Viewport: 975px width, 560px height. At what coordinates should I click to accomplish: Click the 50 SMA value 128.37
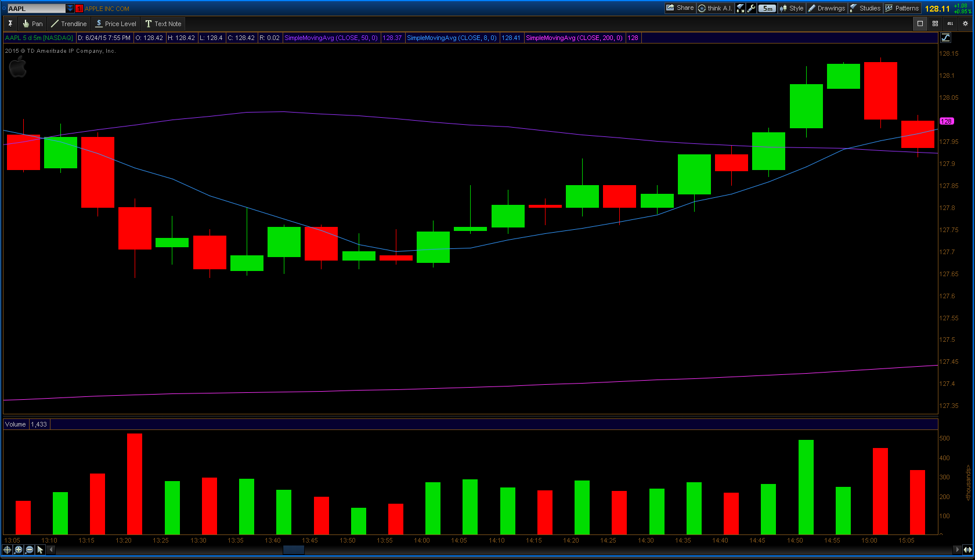[x=392, y=38]
